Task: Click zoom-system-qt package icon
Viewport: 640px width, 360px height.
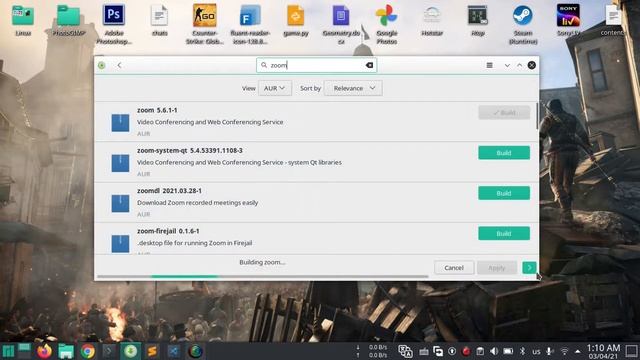Action: (x=120, y=163)
